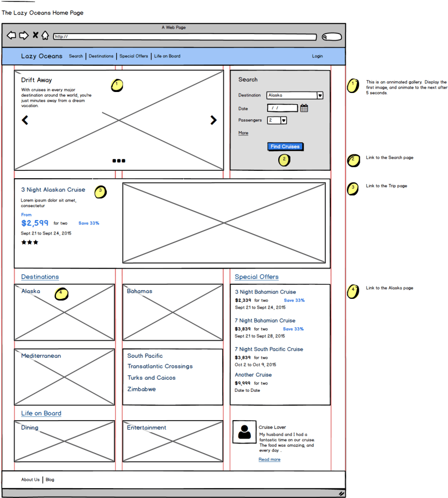Click the browser home icon

point(45,36)
